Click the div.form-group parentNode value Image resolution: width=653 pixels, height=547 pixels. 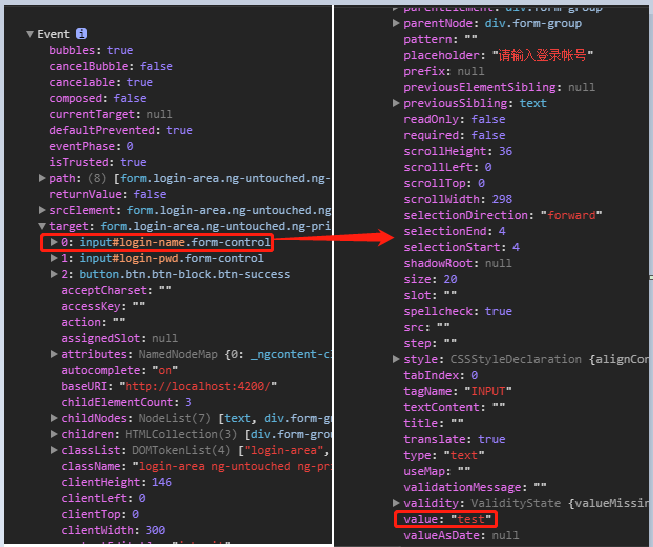click(533, 23)
